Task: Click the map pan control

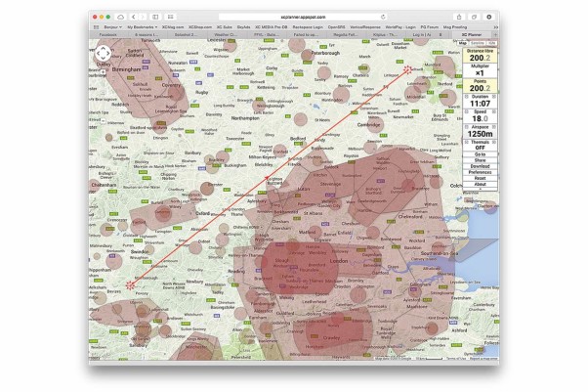Action: [x=103, y=54]
